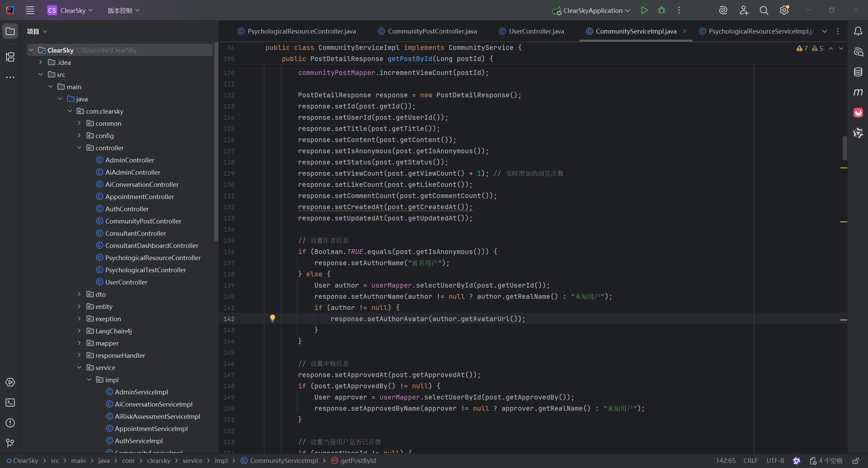Show Notifications bell panel
This screenshot has height=468, width=868.
[858, 31]
